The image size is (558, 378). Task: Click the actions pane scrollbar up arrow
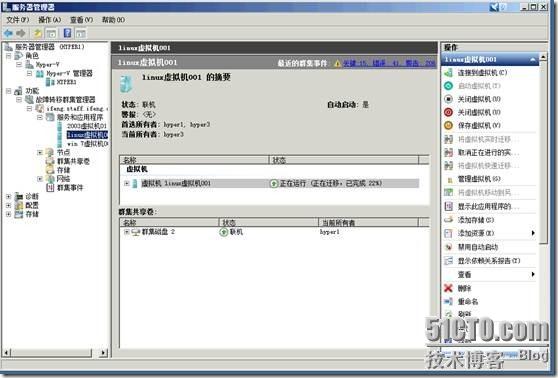pyautogui.click(x=543, y=57)
